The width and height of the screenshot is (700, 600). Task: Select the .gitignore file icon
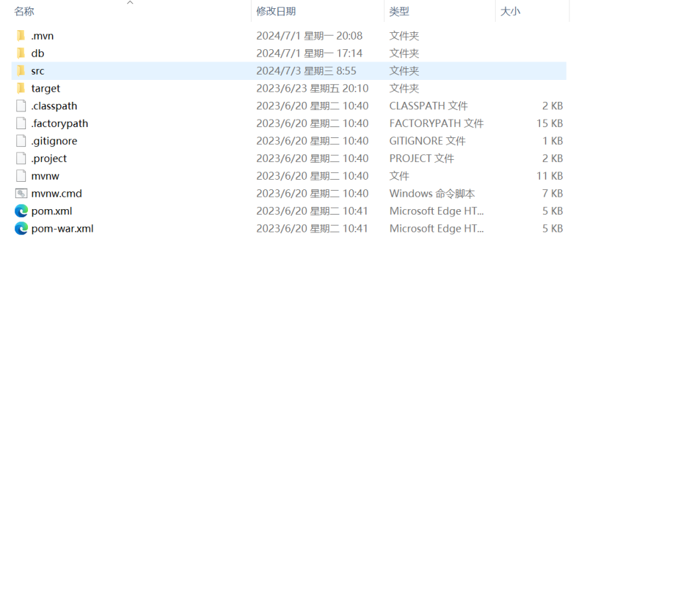click(x=21, y=141)
